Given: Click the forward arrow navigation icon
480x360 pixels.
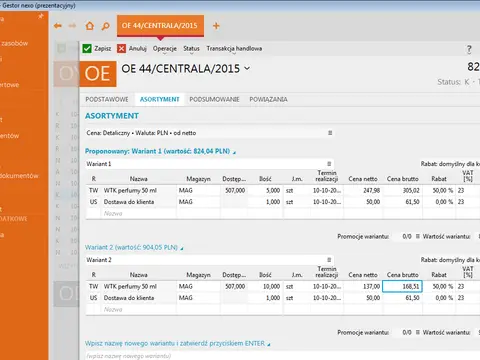Looking at the screenshot, I should (x=72, y=26).
